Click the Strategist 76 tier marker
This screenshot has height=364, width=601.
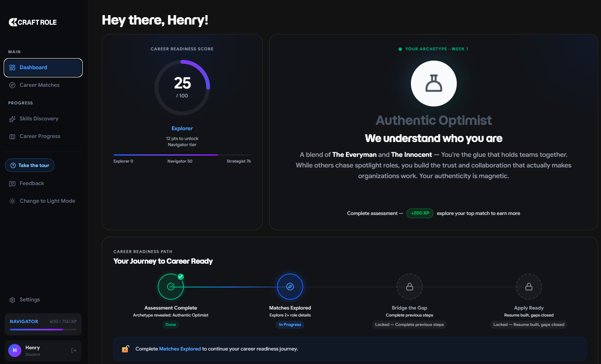click(x=239, y=161)
